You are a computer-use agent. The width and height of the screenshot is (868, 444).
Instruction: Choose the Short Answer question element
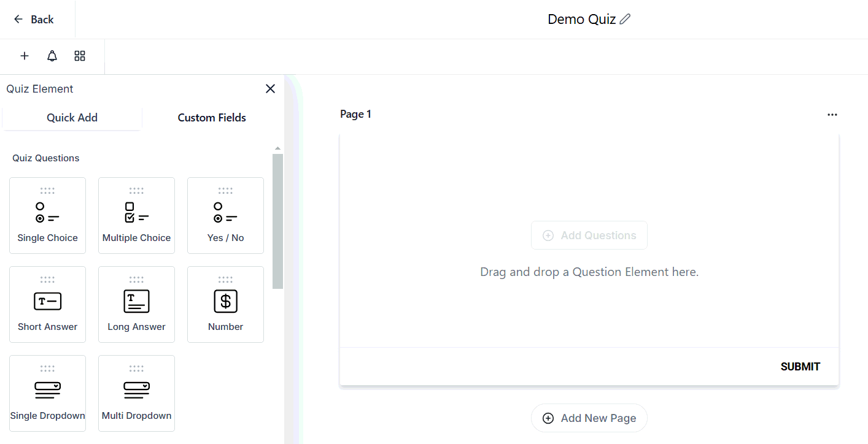[48, 305]
